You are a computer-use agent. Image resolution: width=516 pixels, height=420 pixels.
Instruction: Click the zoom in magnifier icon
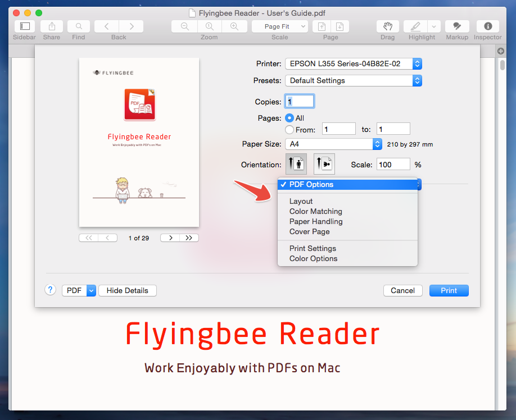tap(234, 26)
